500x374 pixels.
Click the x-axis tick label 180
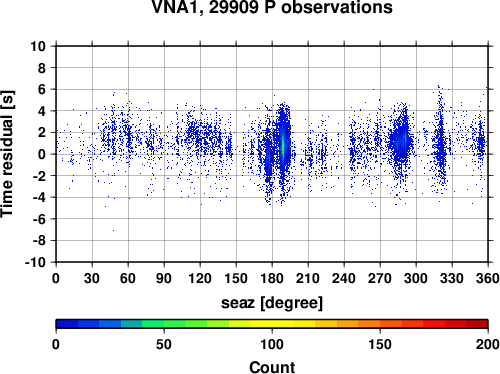tap(272, 278)
